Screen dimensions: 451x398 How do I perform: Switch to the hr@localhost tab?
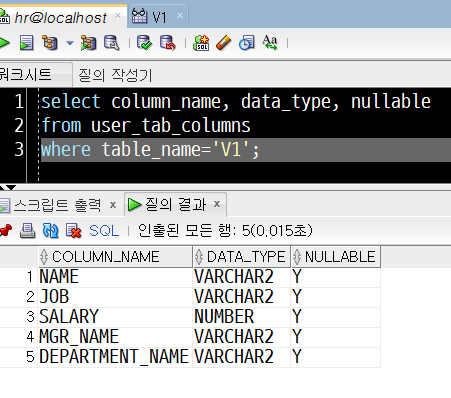[x=60, y=18]
